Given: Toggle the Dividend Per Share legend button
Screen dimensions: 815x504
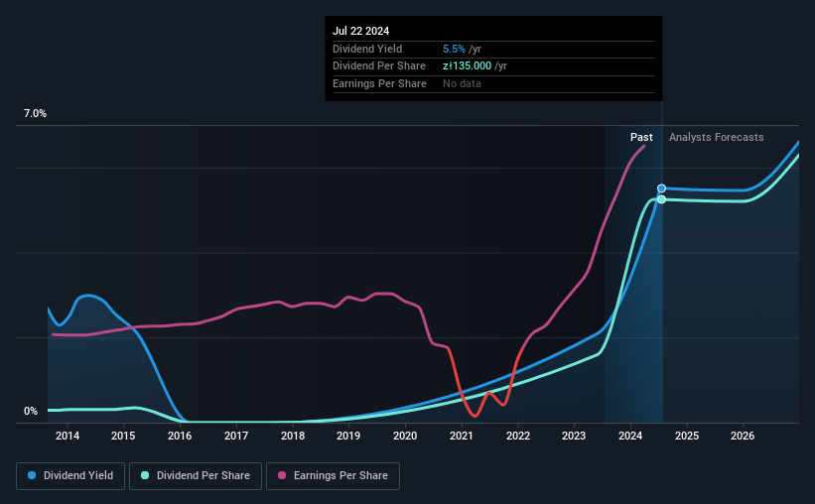Looking at the screenshot, I should tap(196, 476).
